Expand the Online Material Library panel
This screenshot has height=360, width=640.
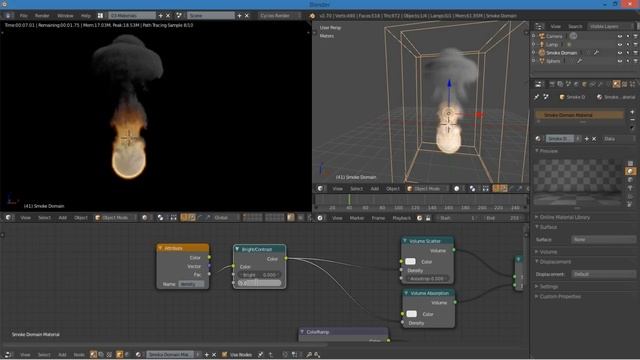[562, 217]
